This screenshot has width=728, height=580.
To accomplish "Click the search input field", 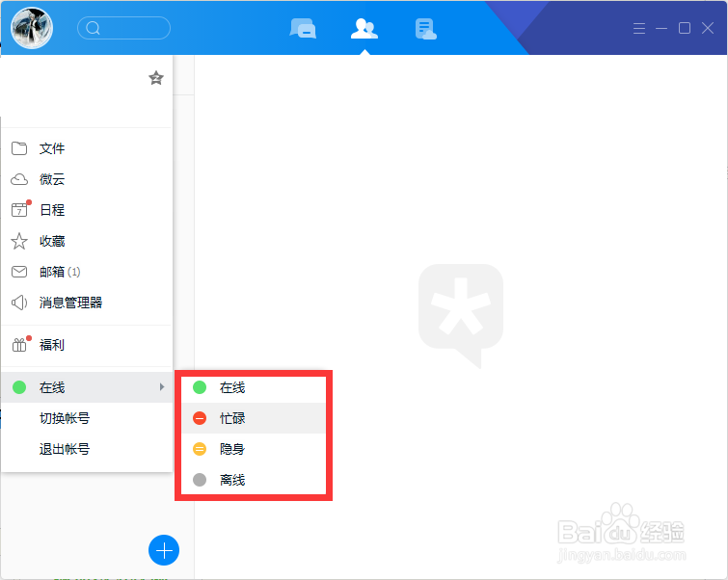I will (123, 28).
